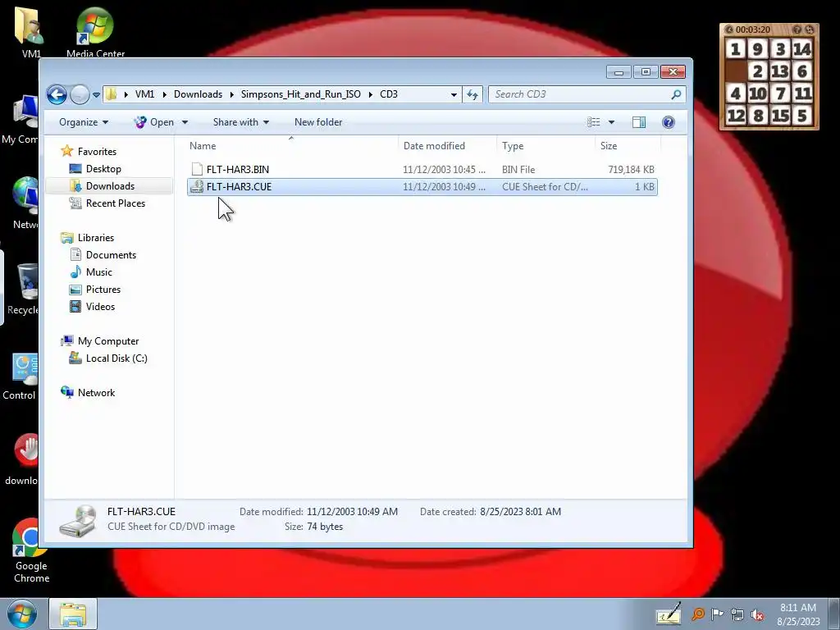Select Network in the navigation pane

click(96, 393)
